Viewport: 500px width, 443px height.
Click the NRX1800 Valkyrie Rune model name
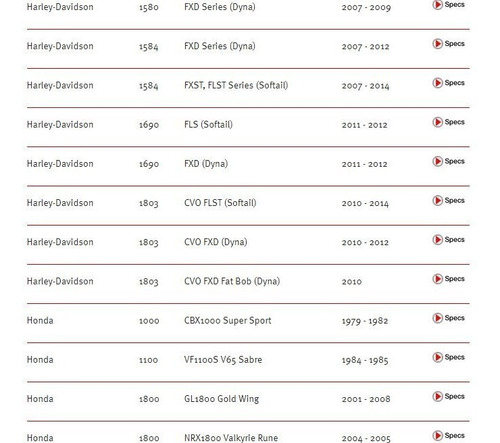(231, 438)
